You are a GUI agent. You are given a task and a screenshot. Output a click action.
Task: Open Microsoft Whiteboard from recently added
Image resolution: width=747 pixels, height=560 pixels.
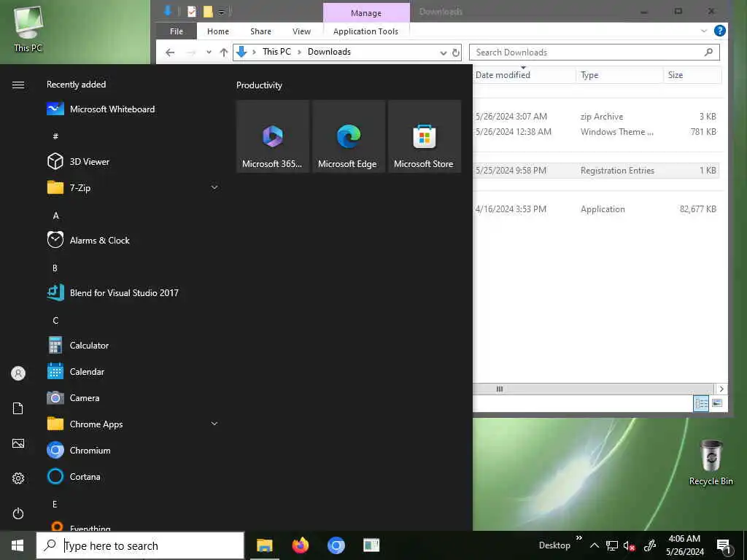101,109
